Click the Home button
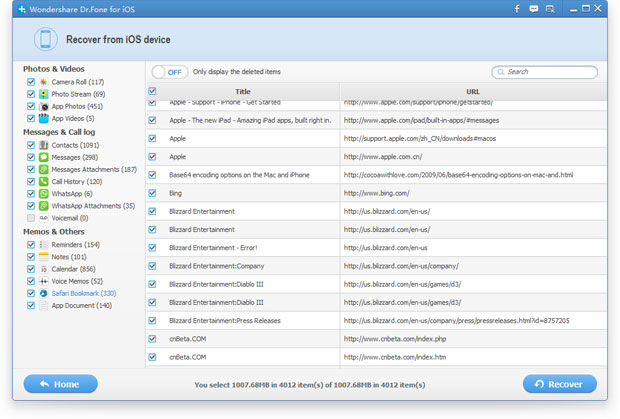 [60, 384]
